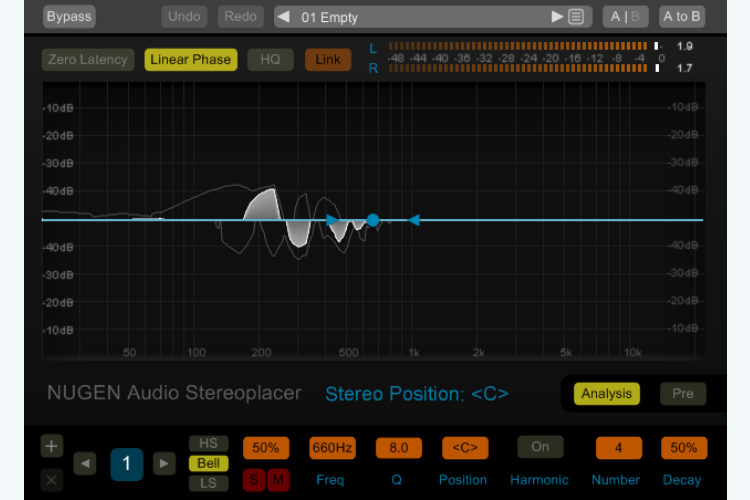Delete band with the X icon
750x500 pixels.
[52, 480]
